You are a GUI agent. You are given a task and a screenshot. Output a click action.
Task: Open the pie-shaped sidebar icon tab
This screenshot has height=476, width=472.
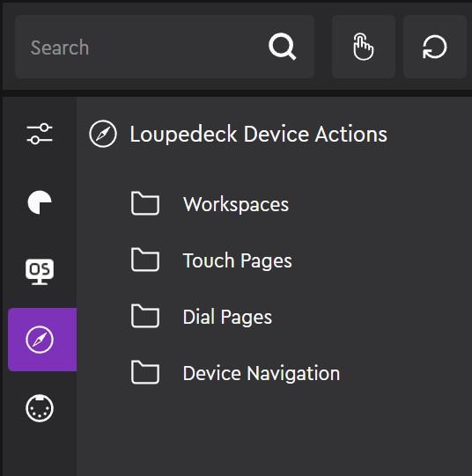coord(40,202)
